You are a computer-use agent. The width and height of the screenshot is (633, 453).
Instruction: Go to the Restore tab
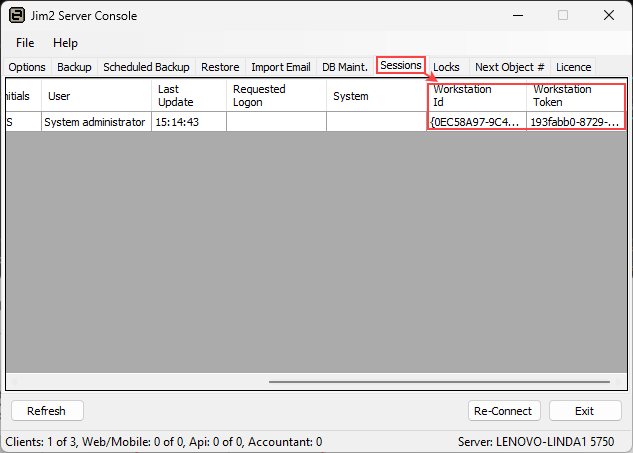tap(220, 67)
